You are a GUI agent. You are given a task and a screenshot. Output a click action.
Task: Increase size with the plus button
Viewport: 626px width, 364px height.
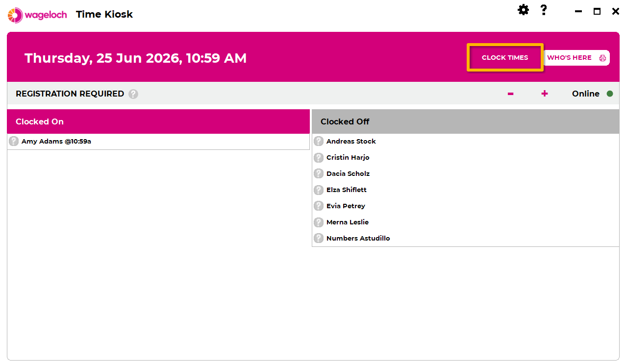coord(545,94)
